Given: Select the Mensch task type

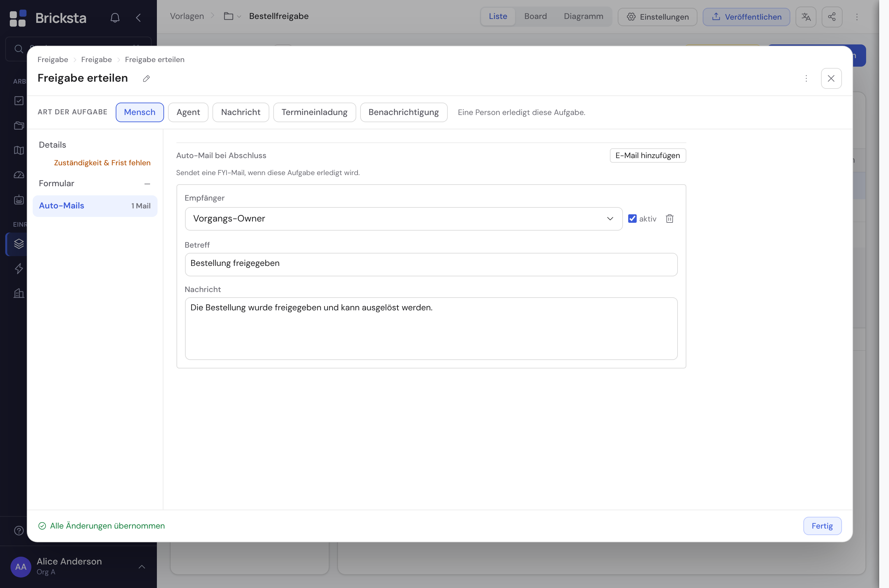Looking at the screenshot, I should tap(140, 112).
